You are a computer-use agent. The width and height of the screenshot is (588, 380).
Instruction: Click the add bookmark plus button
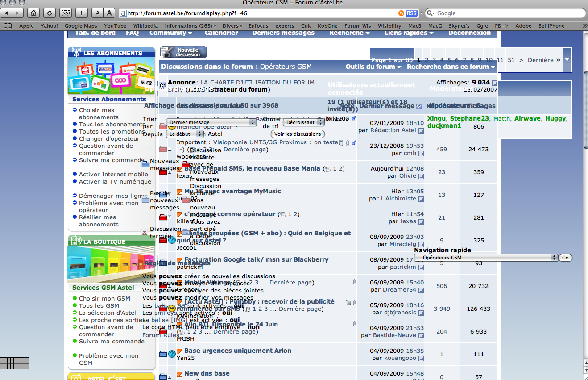pos(82,13)
